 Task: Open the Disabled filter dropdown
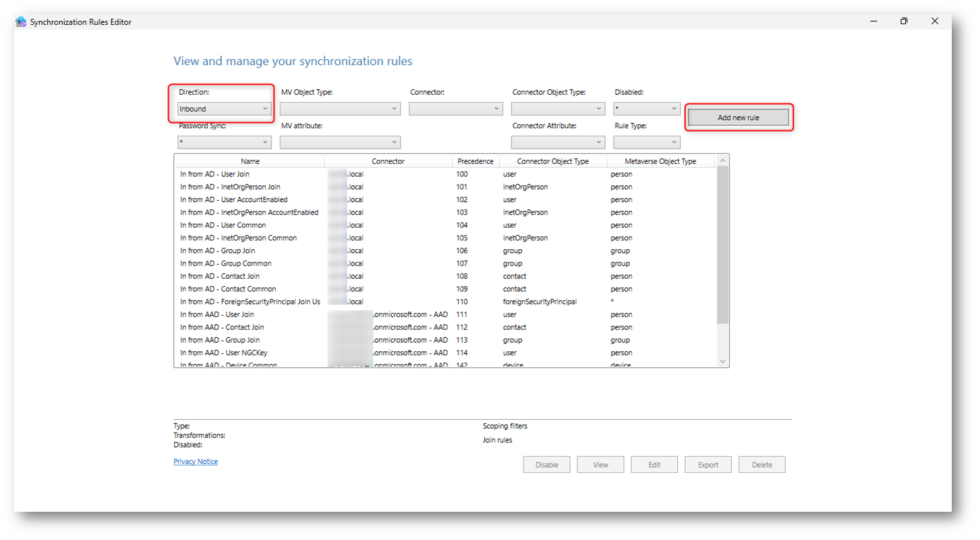pos(647,109)
